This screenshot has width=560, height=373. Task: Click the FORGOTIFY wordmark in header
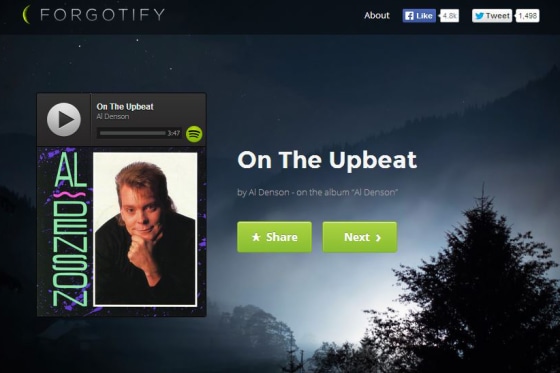(x=102, y=15)
